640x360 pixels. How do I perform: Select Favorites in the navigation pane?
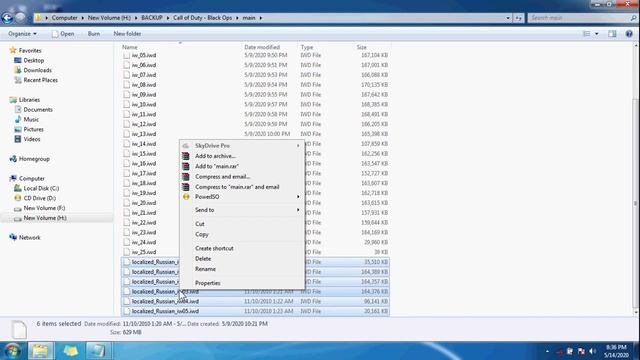click(30, 51)
